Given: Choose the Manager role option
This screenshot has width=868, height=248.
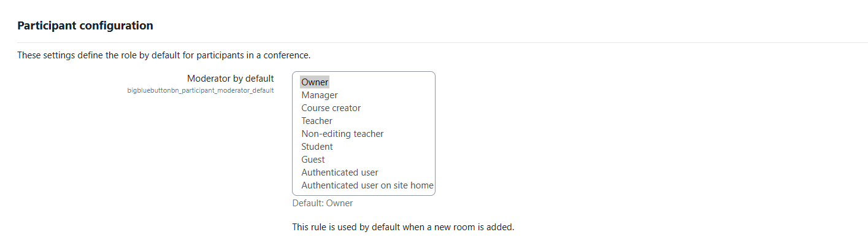Looking at the screenshot, I should (x=320, y=95).
